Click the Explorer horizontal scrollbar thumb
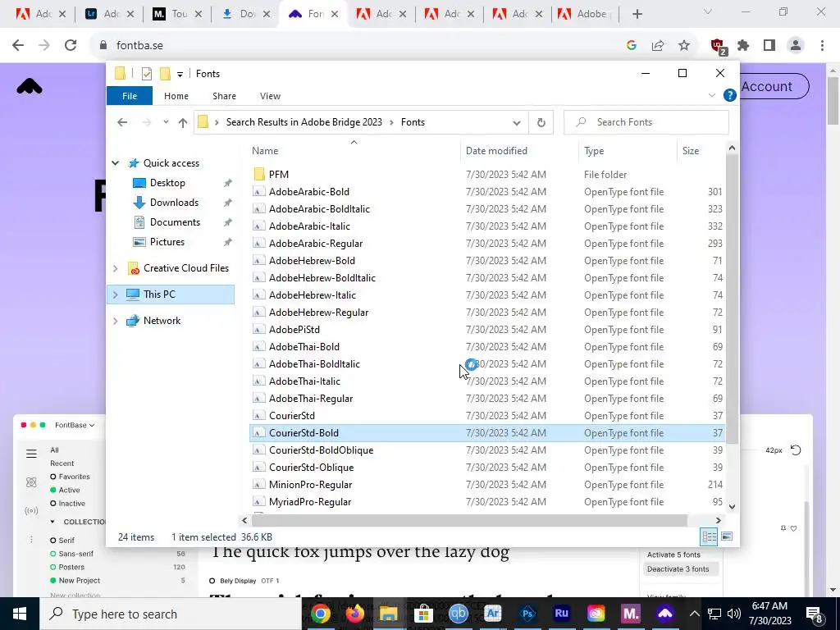The height and width of the screenshot is (630, 840). (x=469, y=520)
